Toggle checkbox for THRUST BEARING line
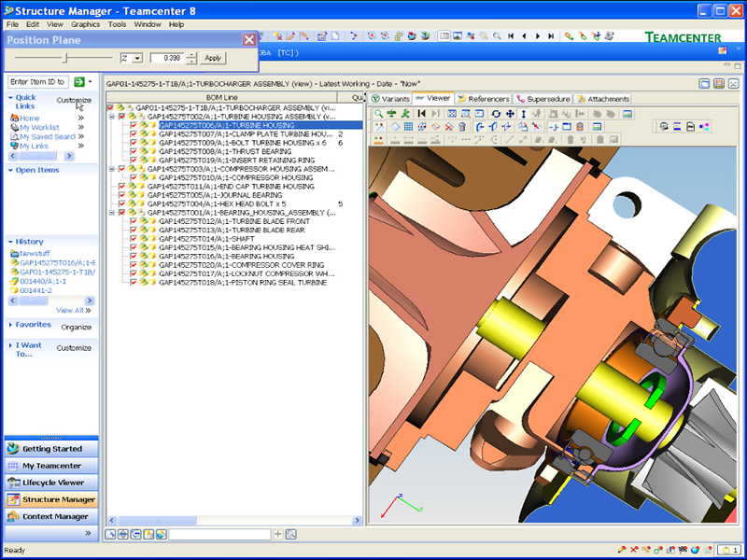This screenshot has width=747, height=560. coord(134,151)
